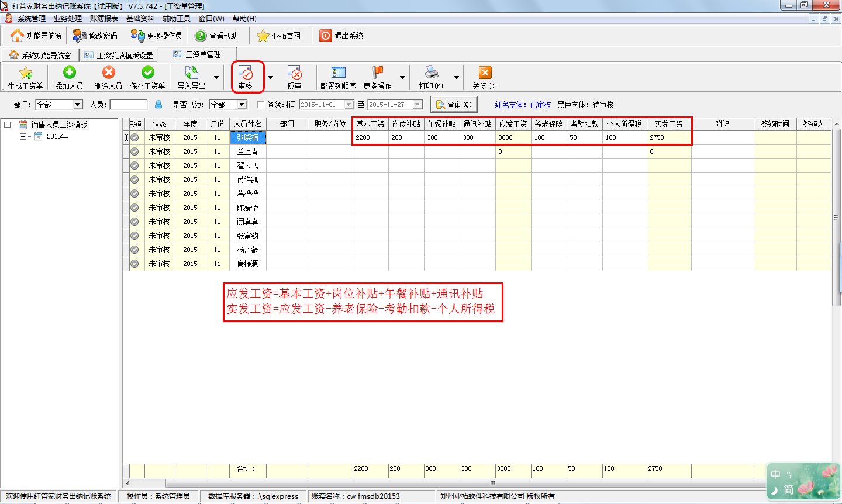
Task: Click the green 添加人员 icon
Action: coord(69,73)
